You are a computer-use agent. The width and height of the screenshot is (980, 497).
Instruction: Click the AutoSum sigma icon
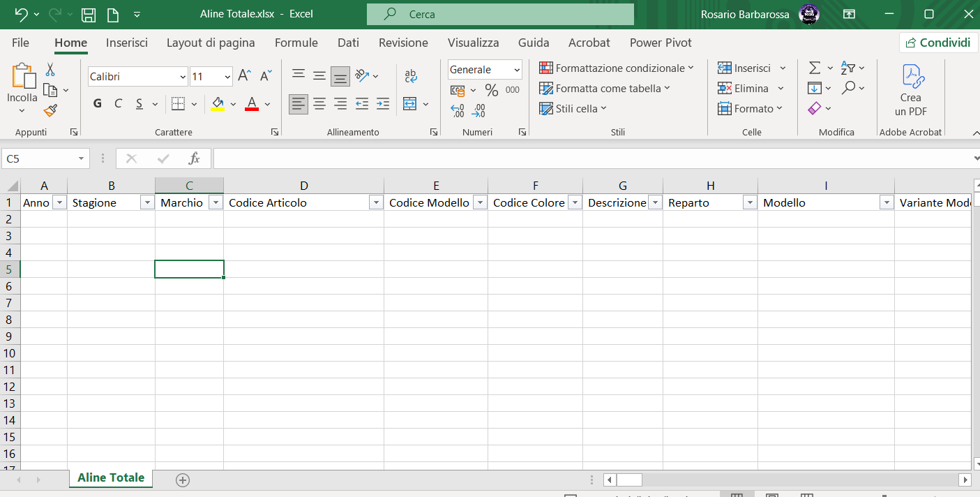815,68
